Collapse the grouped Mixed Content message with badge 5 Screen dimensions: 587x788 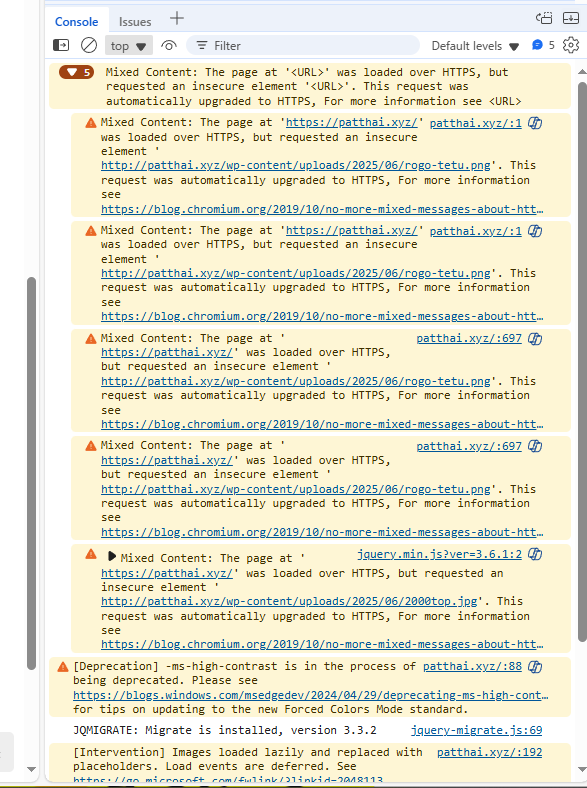coord(77,72)
